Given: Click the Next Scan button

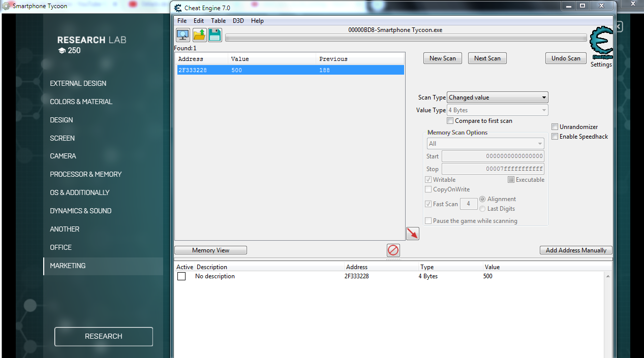Looking at the screenshot, I should [487, 58].
